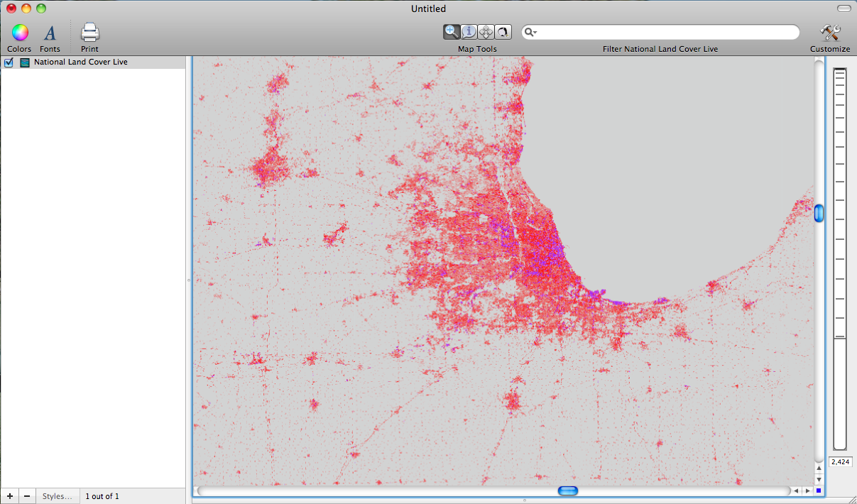This screenshot has width=857, height=504.
Task: Select the Zoom map tool
Action: 452,31
